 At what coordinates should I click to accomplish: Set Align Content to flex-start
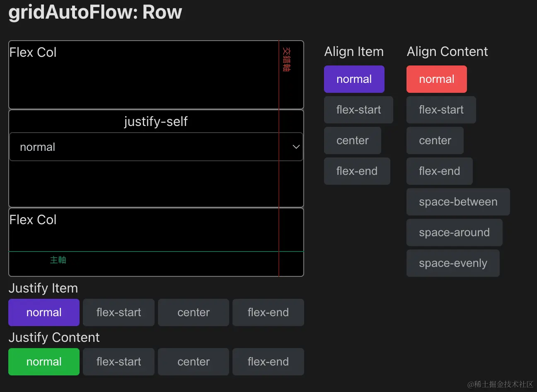point(441,110)
